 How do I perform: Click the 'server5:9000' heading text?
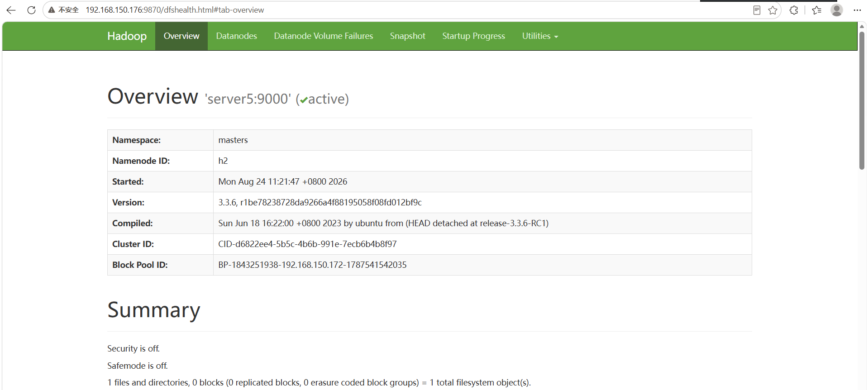point(248,99)
